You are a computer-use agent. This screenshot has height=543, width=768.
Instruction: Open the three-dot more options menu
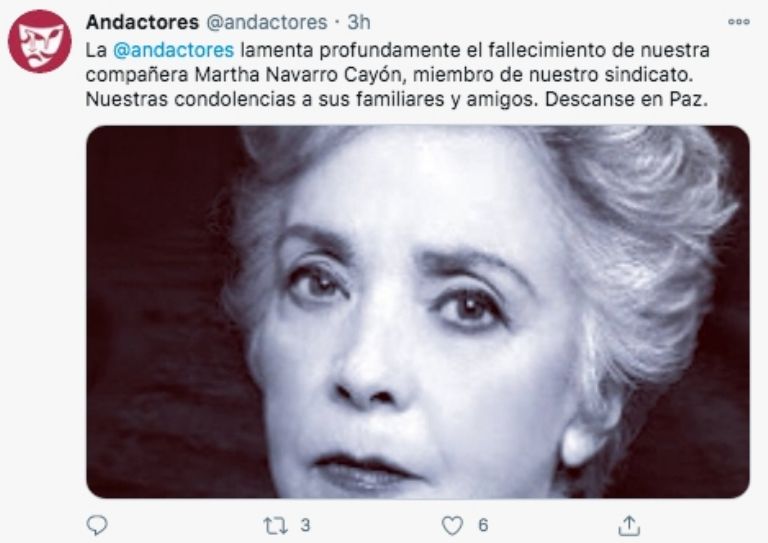[x=739, y=22]
